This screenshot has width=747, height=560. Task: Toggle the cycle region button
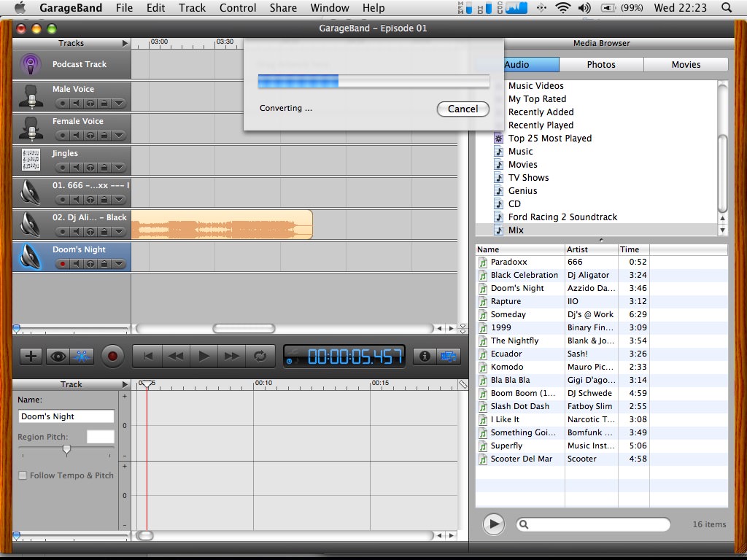pos(260,356)
